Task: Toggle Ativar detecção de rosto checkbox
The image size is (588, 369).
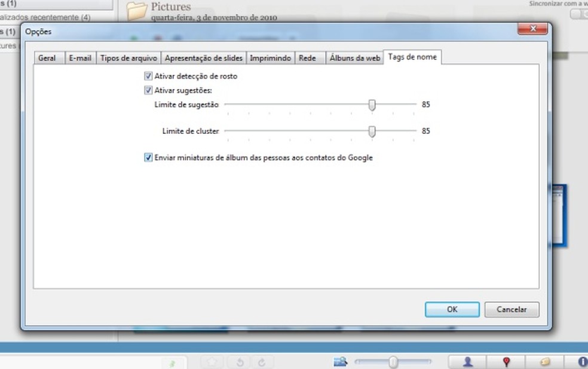Action: [x=148, y=76]
